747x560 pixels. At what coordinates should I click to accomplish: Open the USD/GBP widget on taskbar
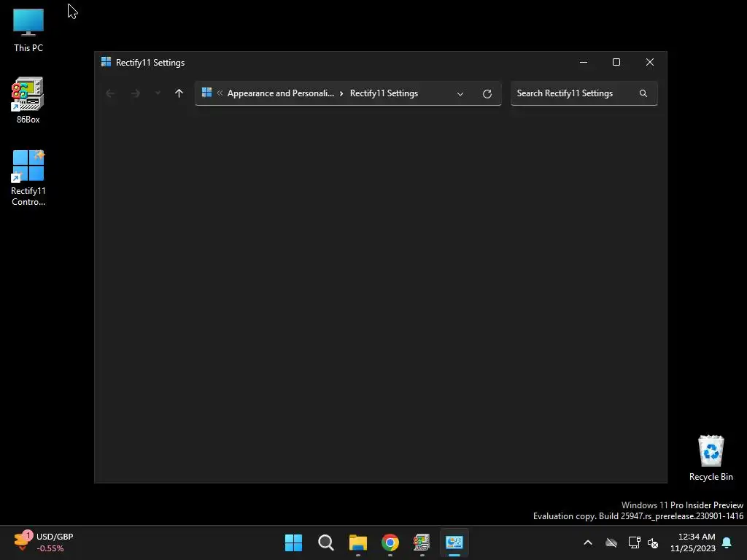(x=44, y=542)
